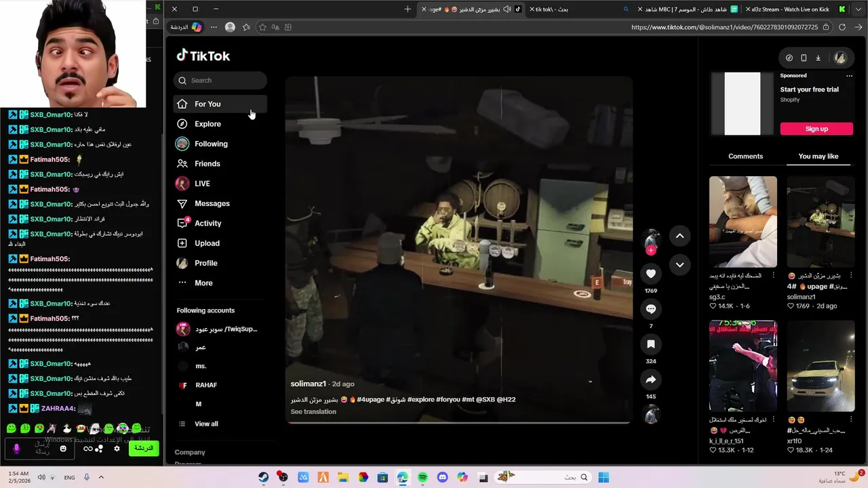The image size is (868, 488).
Task: Open a new browser tab
Action: click(x=408, y=9)
